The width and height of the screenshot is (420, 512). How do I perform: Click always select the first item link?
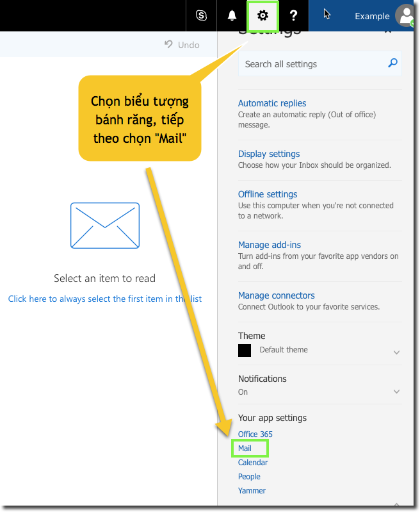pyautogui.click(x=104, y=299)
